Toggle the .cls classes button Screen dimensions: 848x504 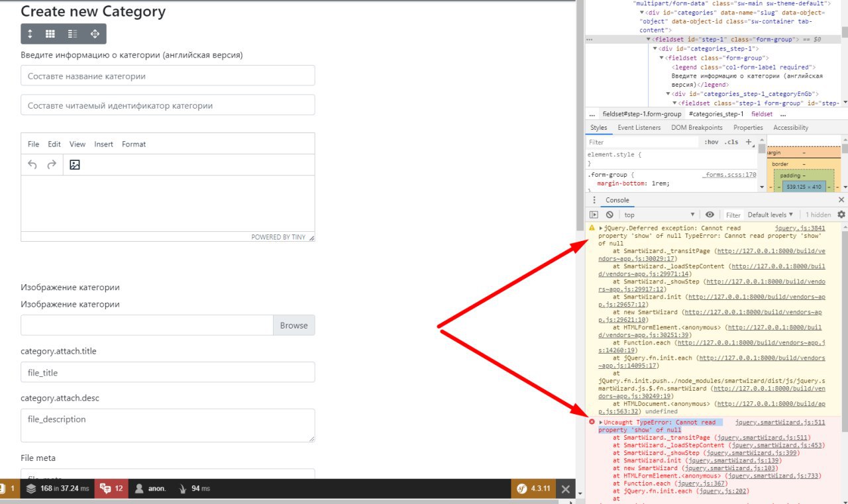point(731,142)
